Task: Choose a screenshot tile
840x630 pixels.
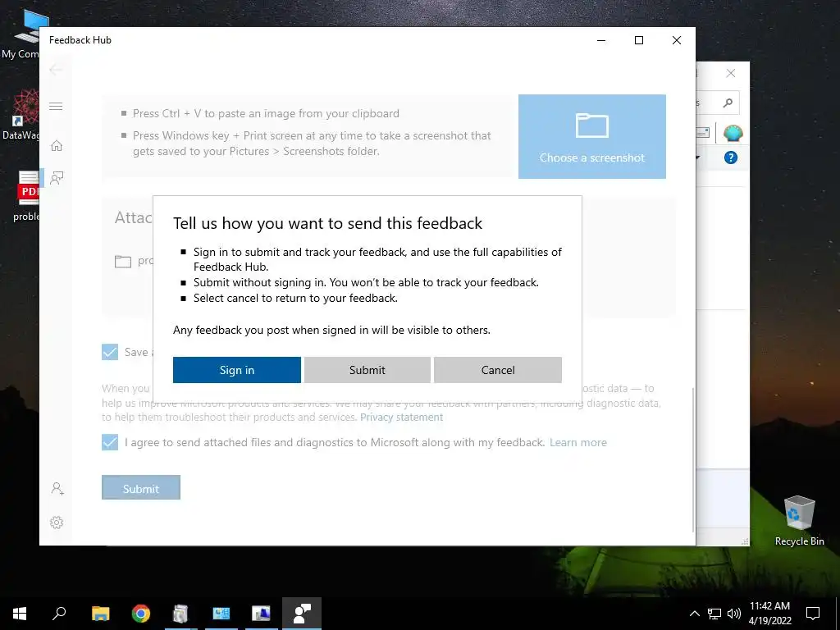Action: point(592,137)
